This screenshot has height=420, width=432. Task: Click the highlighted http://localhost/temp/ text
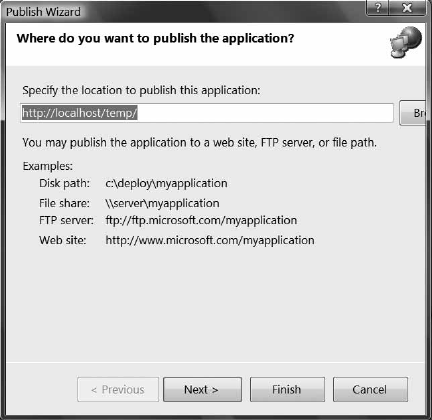(x=80, y=113)
